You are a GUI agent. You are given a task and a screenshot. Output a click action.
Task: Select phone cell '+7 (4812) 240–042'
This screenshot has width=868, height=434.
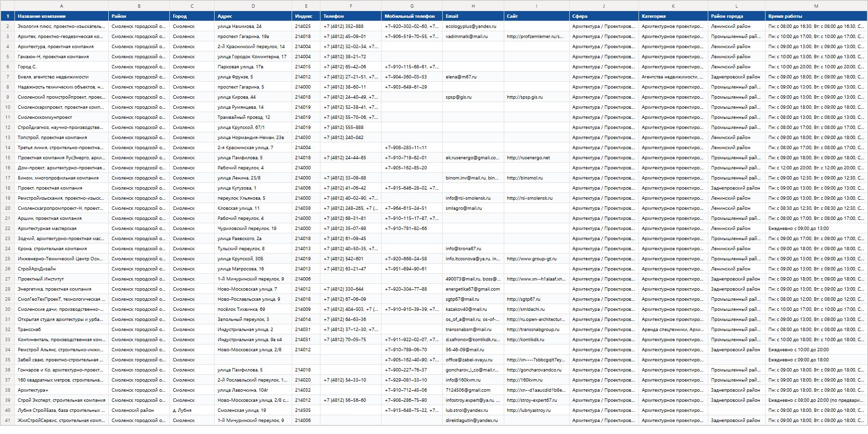(x=351, y=137)
